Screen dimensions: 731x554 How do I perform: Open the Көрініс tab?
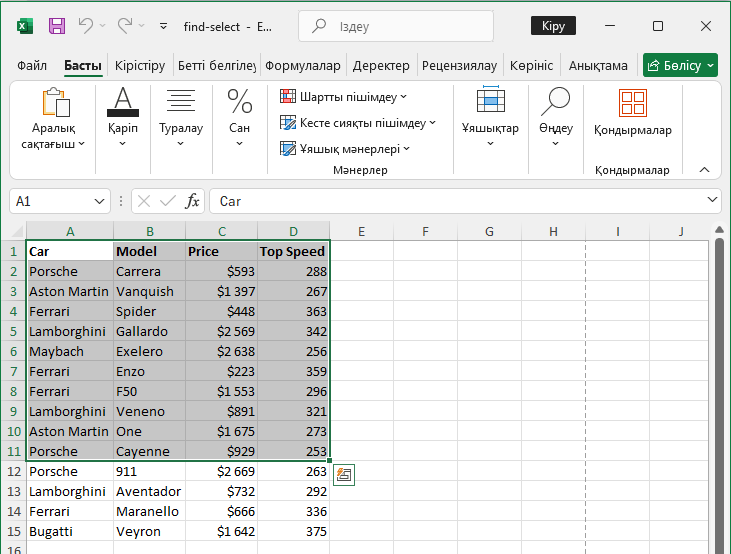point(531,65)
